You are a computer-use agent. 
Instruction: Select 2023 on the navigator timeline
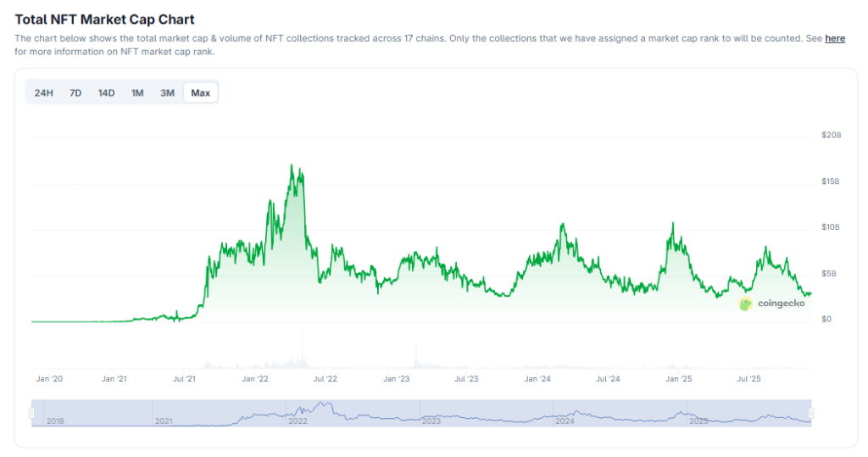click(x=431, y=421)
